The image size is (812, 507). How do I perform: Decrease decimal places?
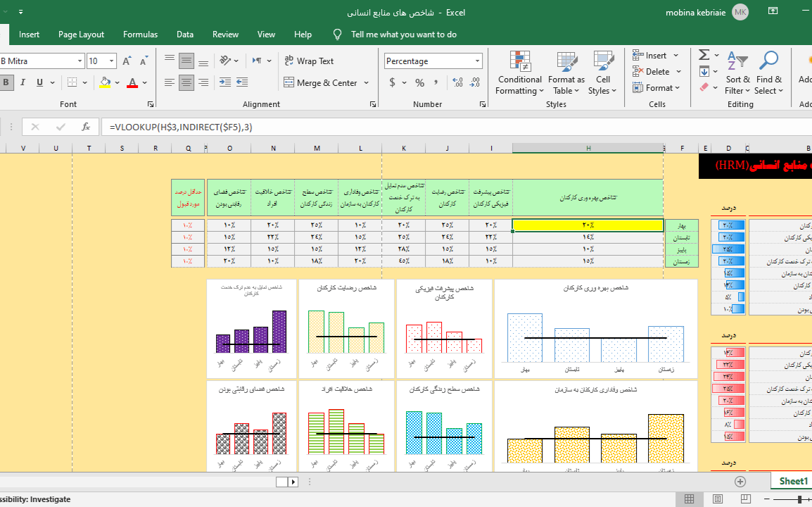474,82
